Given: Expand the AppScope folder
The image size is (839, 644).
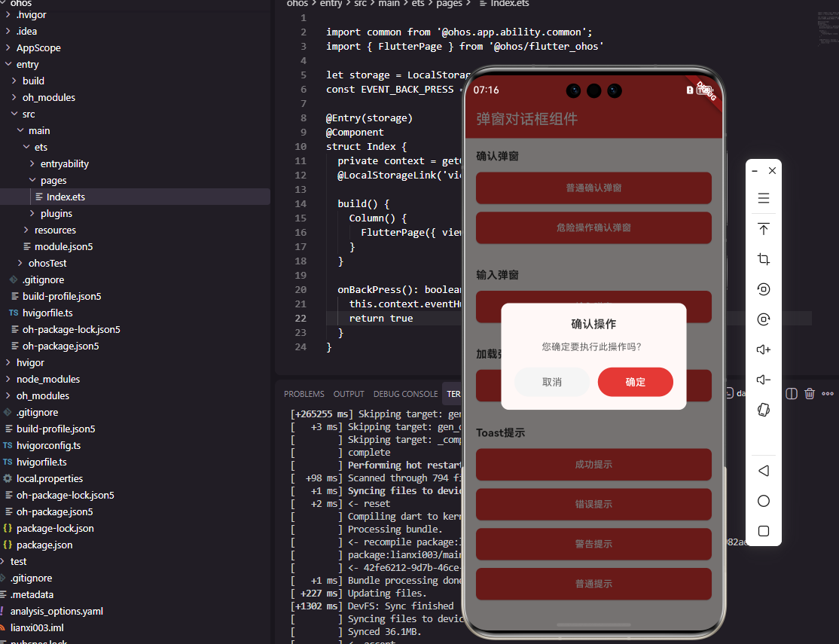Looking at the screenshot, I should click(x=38, y=48).
